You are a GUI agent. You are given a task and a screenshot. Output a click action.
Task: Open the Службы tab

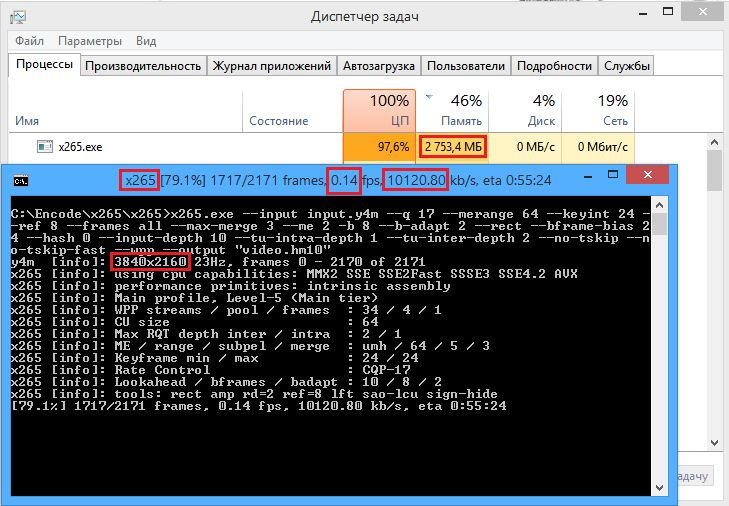627,66
